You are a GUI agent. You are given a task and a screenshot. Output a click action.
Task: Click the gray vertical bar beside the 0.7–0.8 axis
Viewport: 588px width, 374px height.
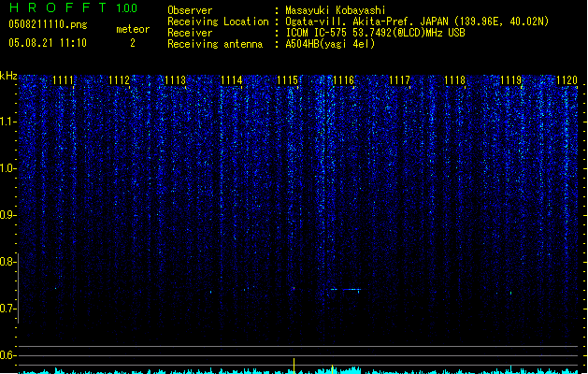point(19,288)
